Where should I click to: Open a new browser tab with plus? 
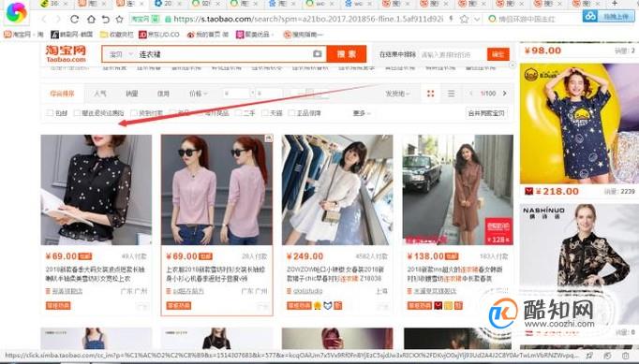point(615,3)
